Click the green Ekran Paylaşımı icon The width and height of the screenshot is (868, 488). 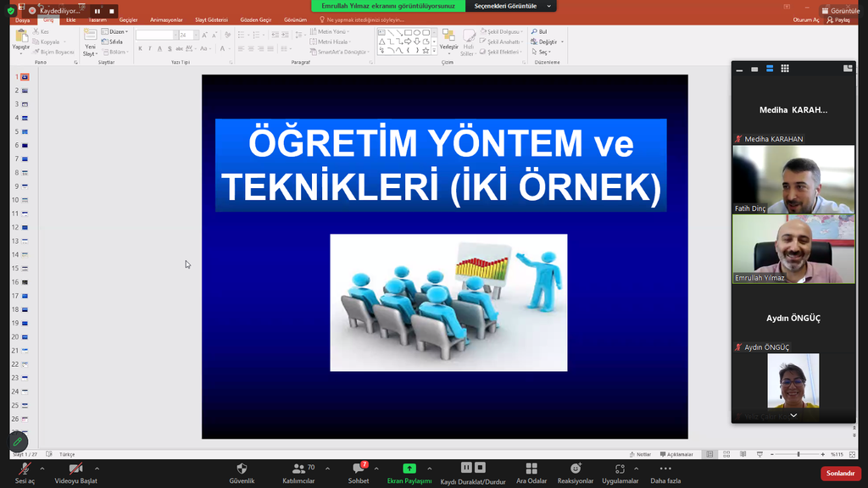click(409, 469)
